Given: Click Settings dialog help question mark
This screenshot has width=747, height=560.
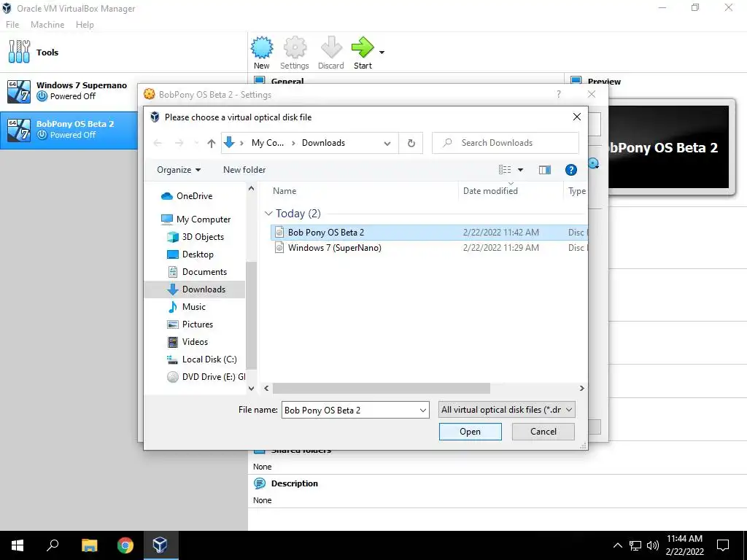Looking at the screenshot, I should (559, 94).
